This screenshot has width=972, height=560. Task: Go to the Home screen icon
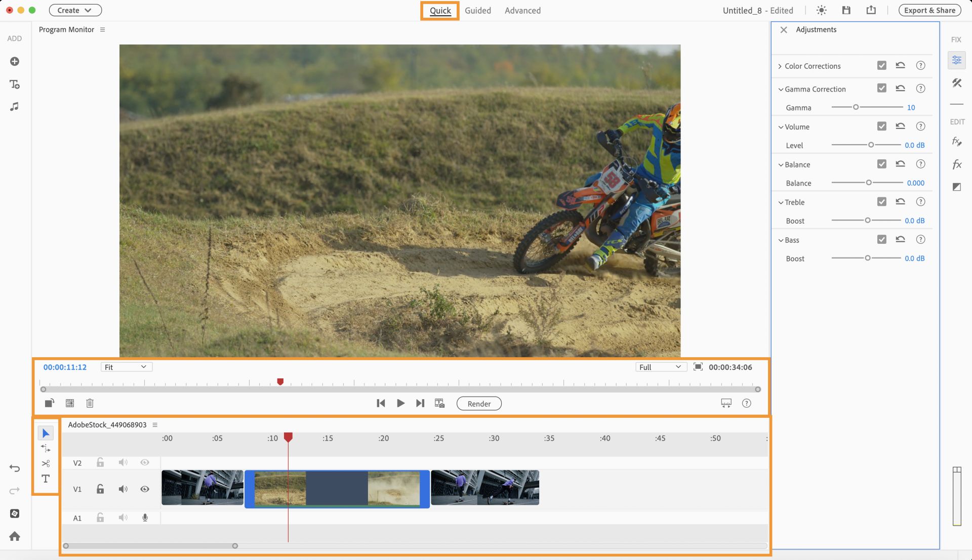(15, 536)
